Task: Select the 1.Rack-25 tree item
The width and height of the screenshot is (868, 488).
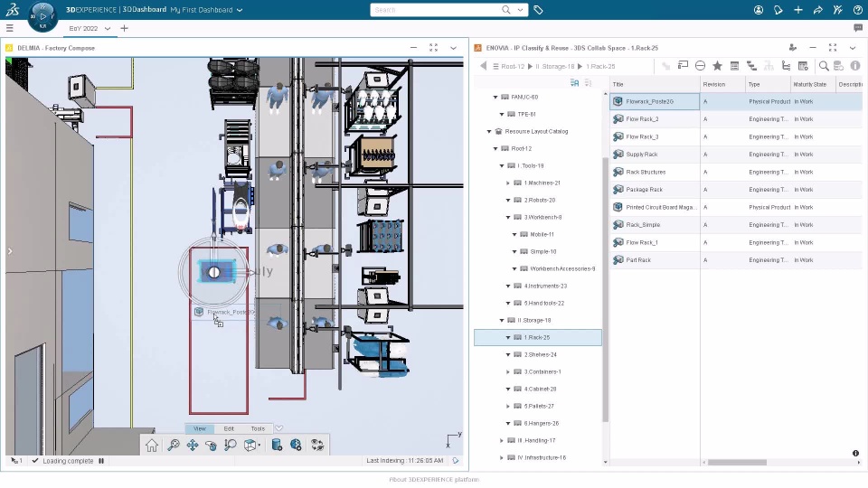Action: point(537,337)
